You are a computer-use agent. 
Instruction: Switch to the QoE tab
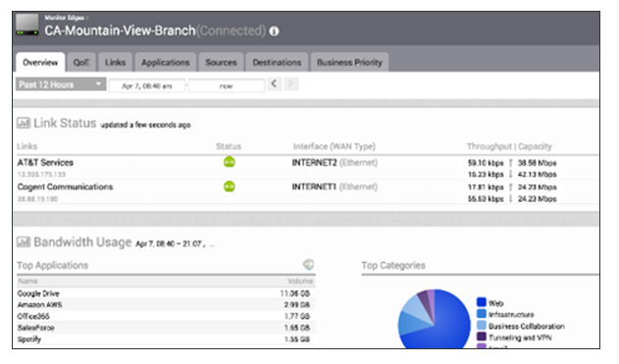pos(80,63)
